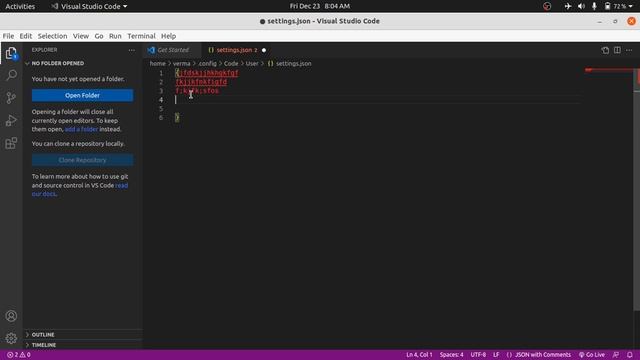Open the Visual Studio Code app menu dropdown
This screenshot has width=640, height=360.
click(x=89, y=6)
